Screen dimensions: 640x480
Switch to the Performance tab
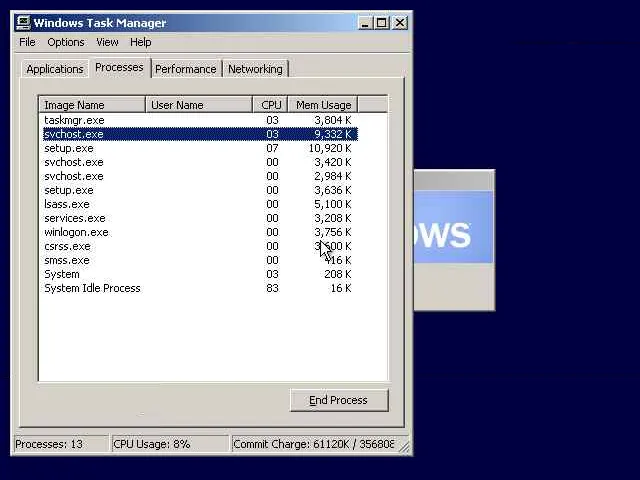coord(186,69)
